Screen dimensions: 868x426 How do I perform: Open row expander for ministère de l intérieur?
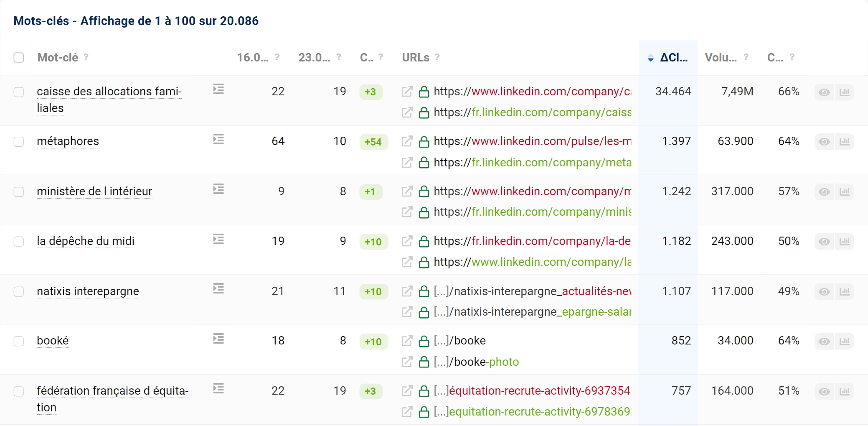click(x=218, y=189)
